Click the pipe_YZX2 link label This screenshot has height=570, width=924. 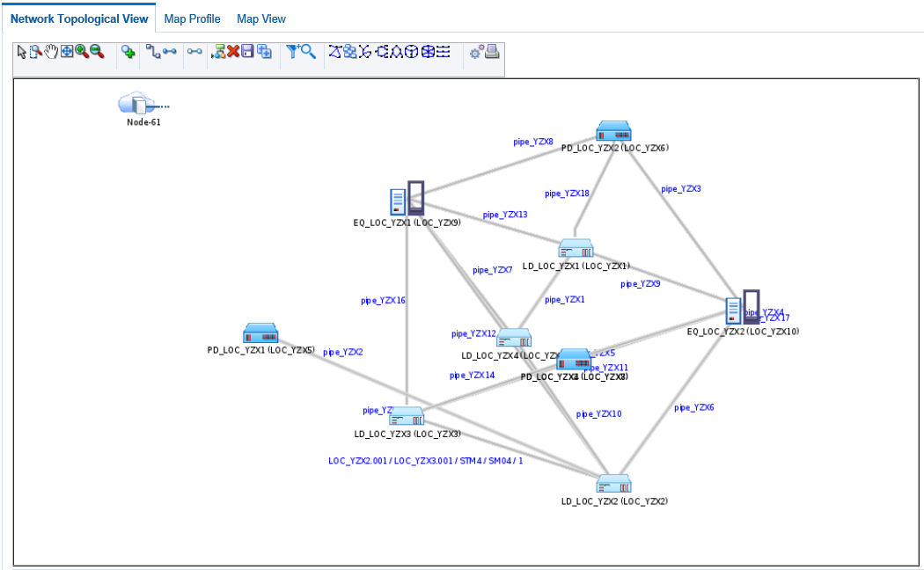(343, 352)
